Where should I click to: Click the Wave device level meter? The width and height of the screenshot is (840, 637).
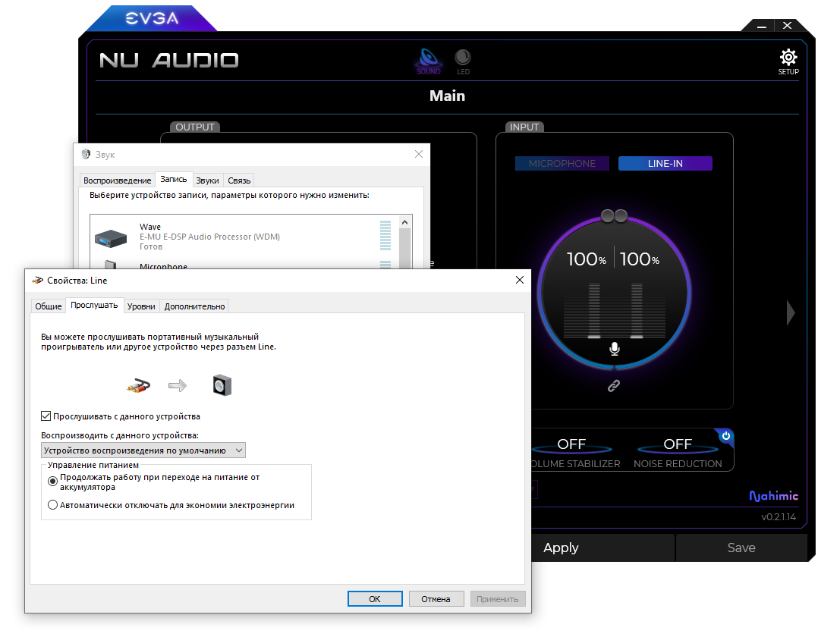click(x=385, y=236)
